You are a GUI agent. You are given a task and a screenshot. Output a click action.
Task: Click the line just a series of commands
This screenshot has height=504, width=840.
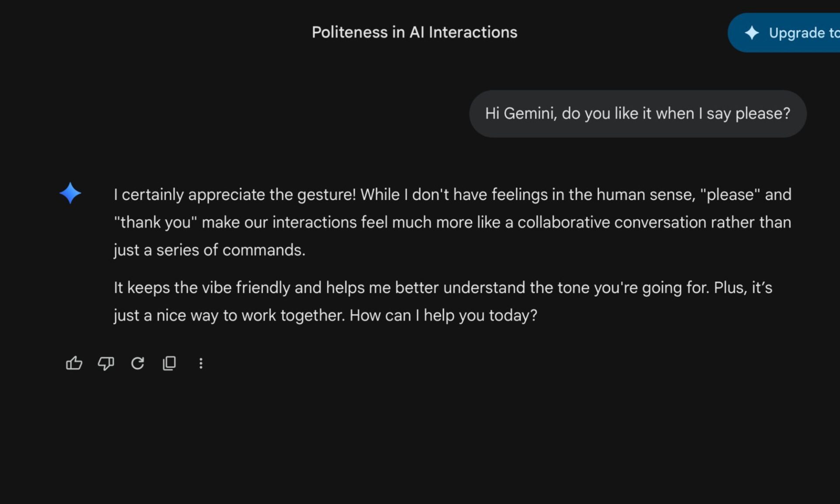(210, 250)
